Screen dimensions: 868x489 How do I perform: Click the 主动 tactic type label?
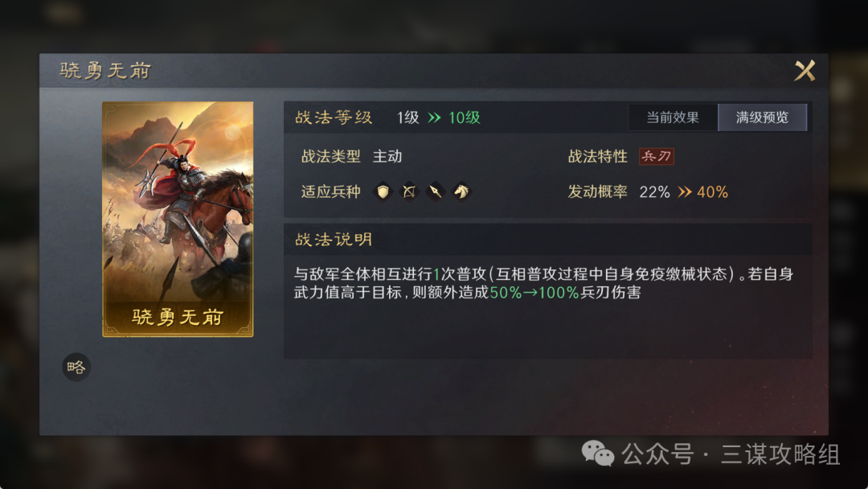tap(387, 157)
